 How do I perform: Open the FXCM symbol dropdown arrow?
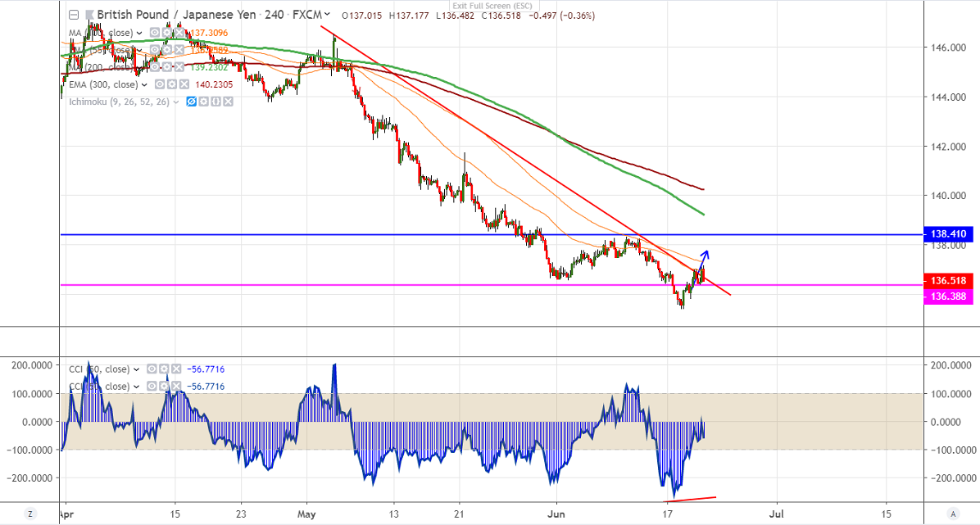click(x=327, y=14)
